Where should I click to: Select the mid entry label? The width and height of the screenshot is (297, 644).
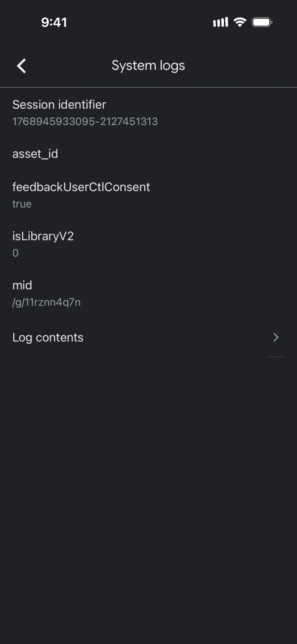pos(22,285)
